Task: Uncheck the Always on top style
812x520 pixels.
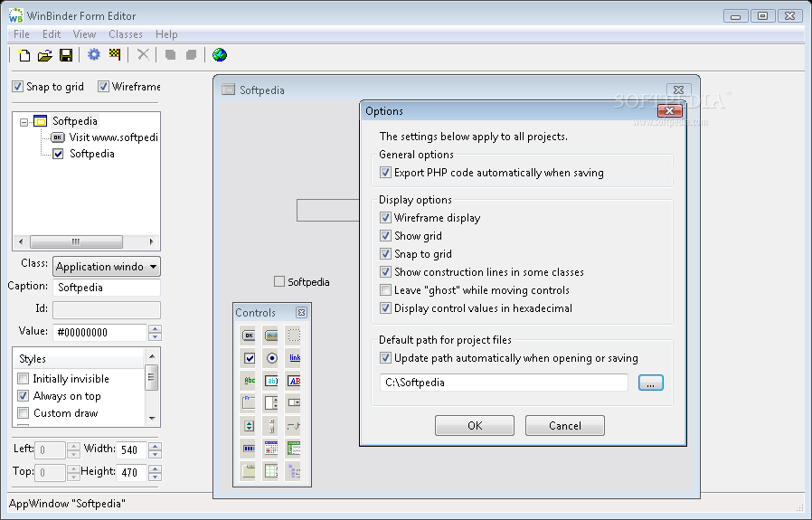Action: tap(23, 396)
